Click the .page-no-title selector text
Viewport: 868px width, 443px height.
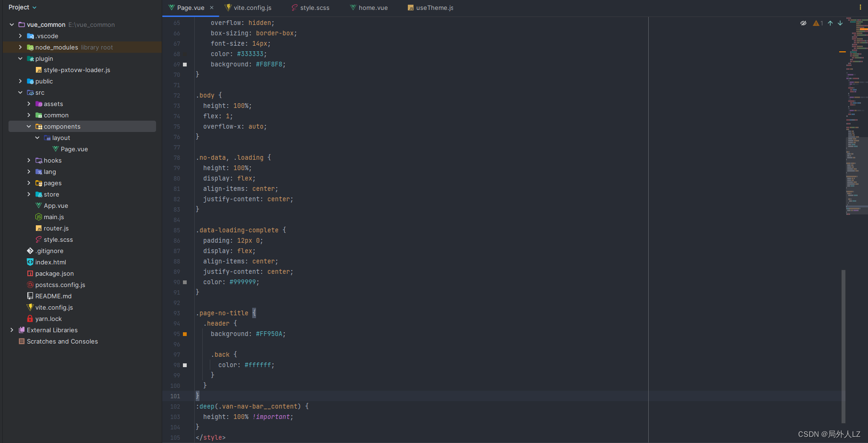coord(222,313)
